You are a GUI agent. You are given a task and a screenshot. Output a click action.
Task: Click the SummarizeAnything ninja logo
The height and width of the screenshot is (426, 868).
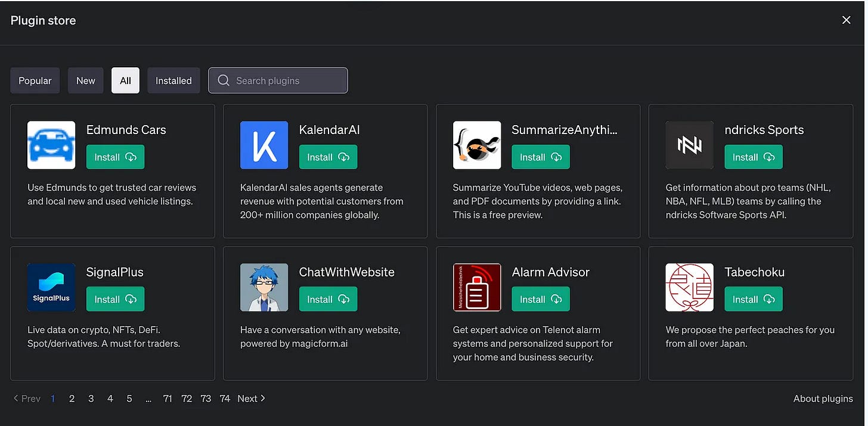tap(477, 145)
